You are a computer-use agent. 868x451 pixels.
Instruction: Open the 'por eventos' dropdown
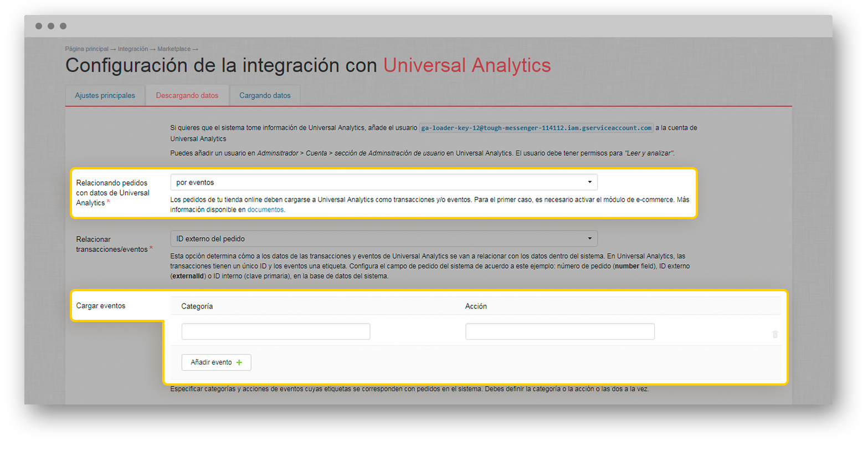pyautogui.click(x=384, y=182)
